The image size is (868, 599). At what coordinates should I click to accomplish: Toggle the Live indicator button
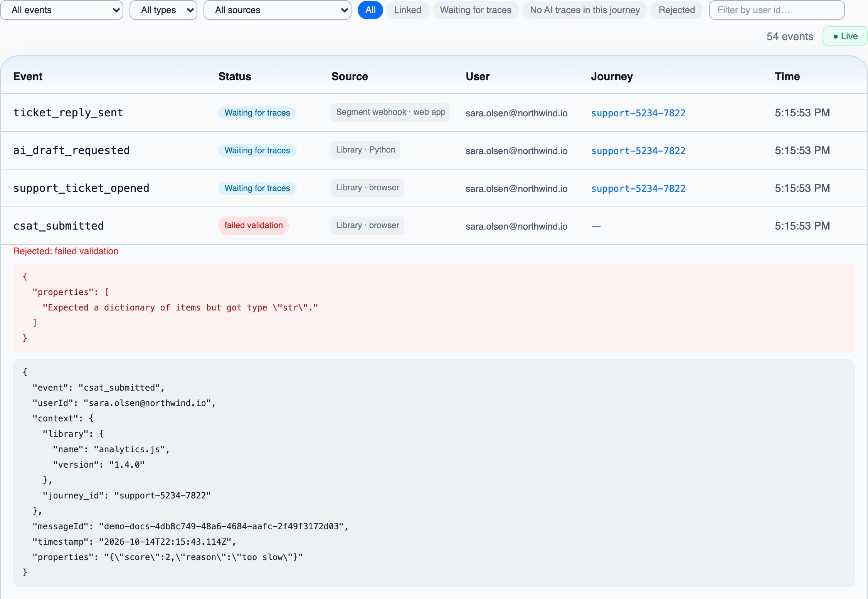pos(845,36)
